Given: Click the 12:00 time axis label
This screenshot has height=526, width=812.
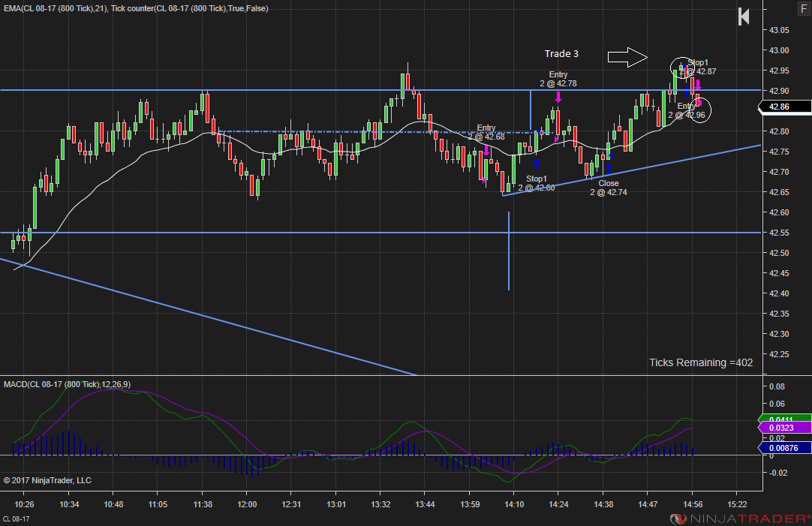Looking at the screenshot, I should tap(247, 504).
